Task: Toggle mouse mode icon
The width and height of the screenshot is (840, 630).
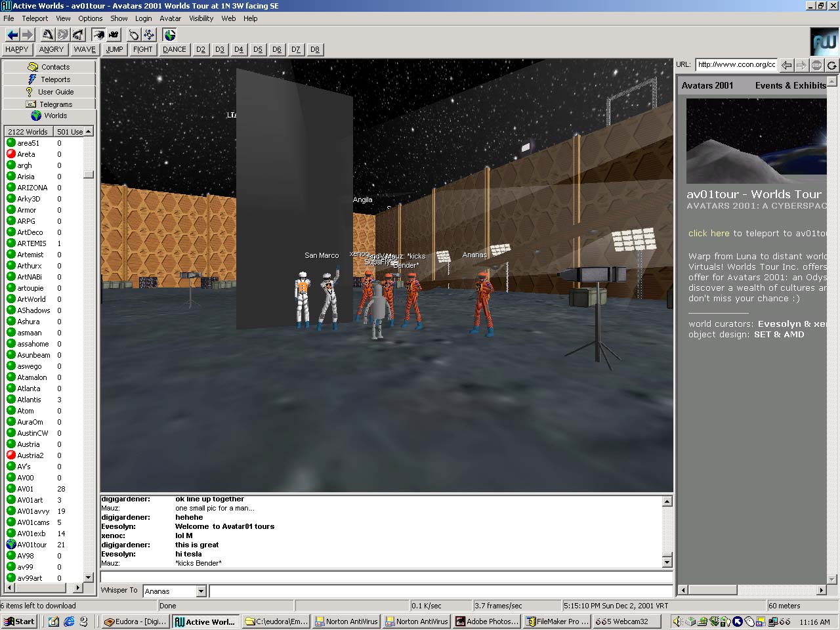Action: [134, 35]
